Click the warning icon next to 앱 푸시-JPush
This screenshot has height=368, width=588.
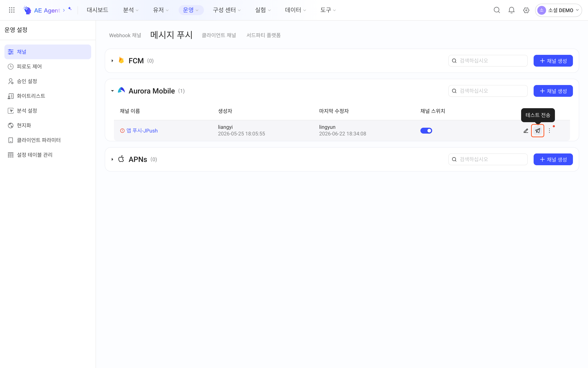pos(122,131)
